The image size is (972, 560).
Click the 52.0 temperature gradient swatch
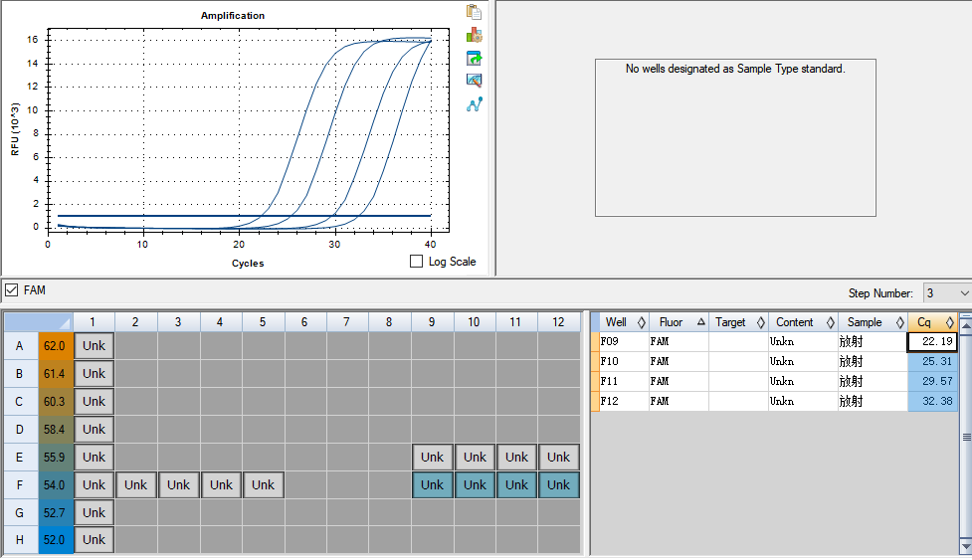pos(55,539)
